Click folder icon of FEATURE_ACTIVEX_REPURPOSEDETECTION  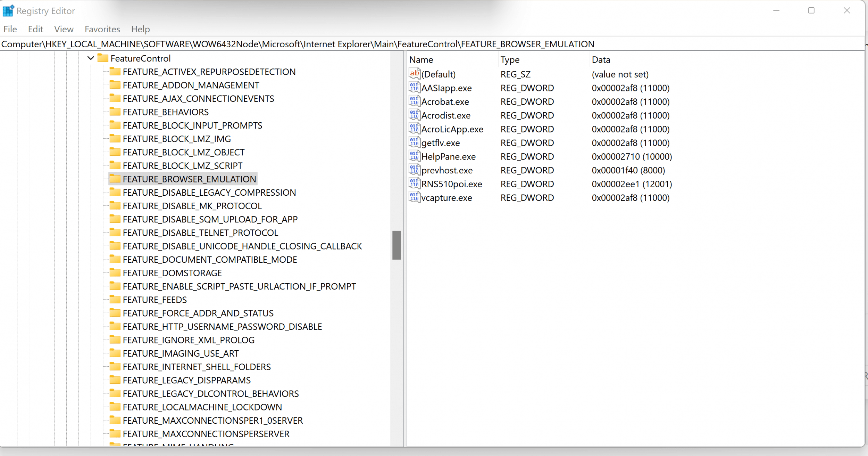115,72
